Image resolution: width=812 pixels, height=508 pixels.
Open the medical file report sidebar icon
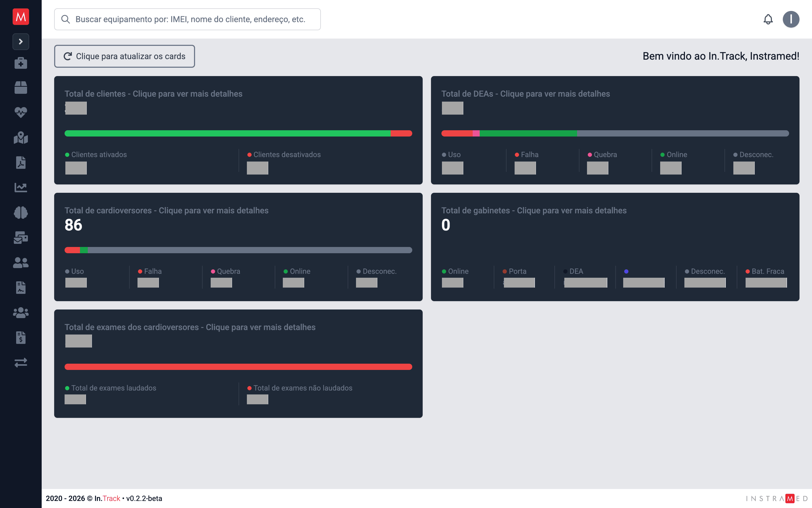[21, 288]
